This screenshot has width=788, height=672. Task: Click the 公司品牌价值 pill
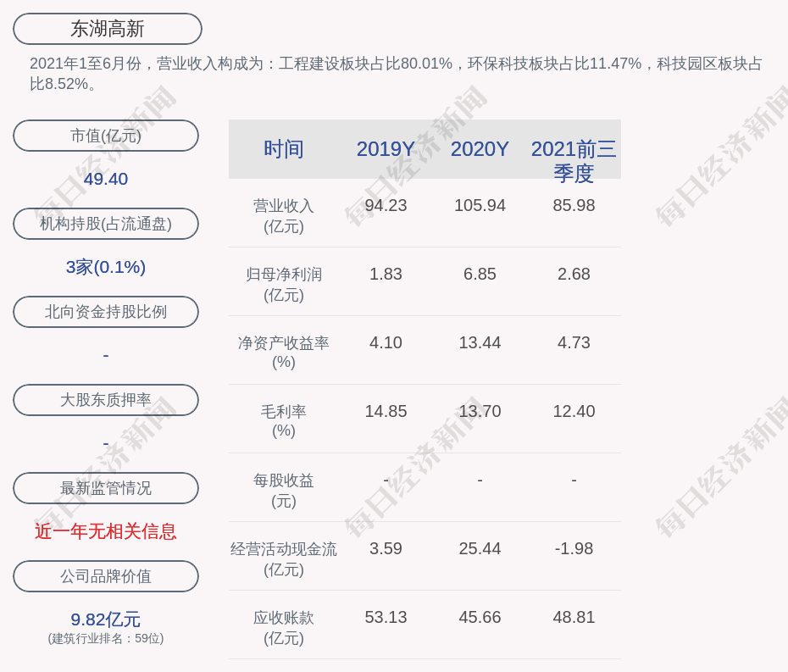106,576
